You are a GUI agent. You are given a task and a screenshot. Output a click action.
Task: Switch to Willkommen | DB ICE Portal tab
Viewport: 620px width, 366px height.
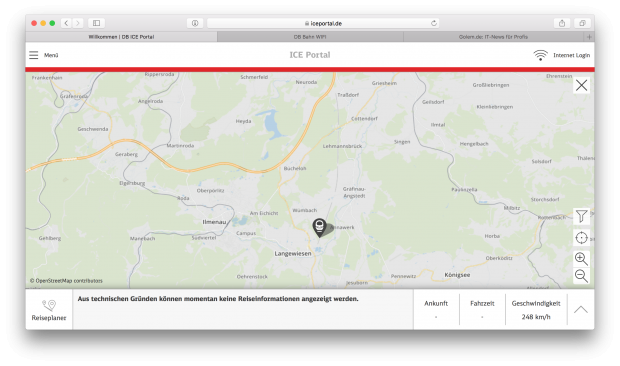click(121, 37)
